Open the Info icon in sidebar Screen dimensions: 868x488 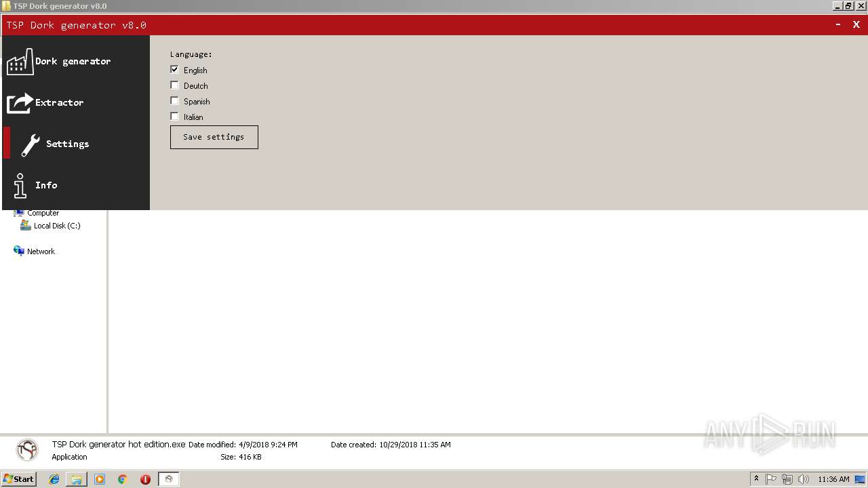coord(20,186)
